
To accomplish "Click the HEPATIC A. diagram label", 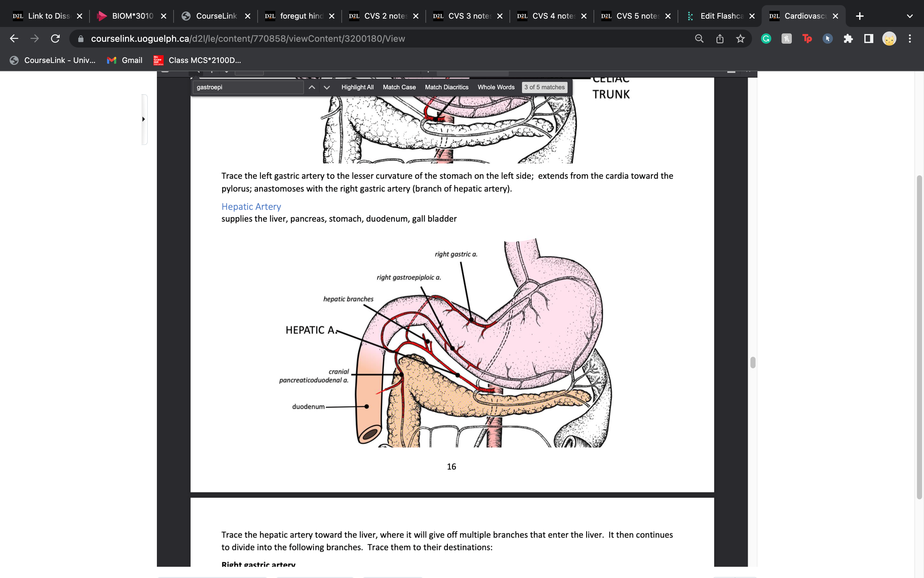I will point(311,330).
